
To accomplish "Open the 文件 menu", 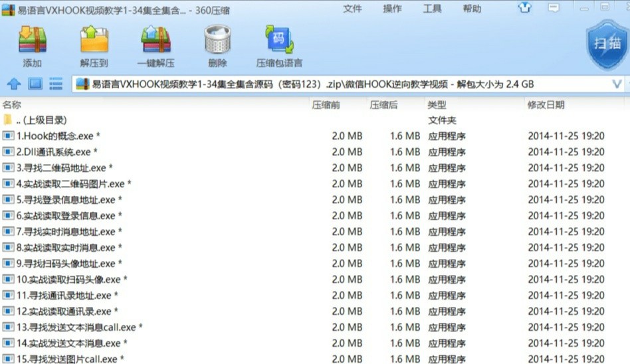I will (x=352, y=9).
